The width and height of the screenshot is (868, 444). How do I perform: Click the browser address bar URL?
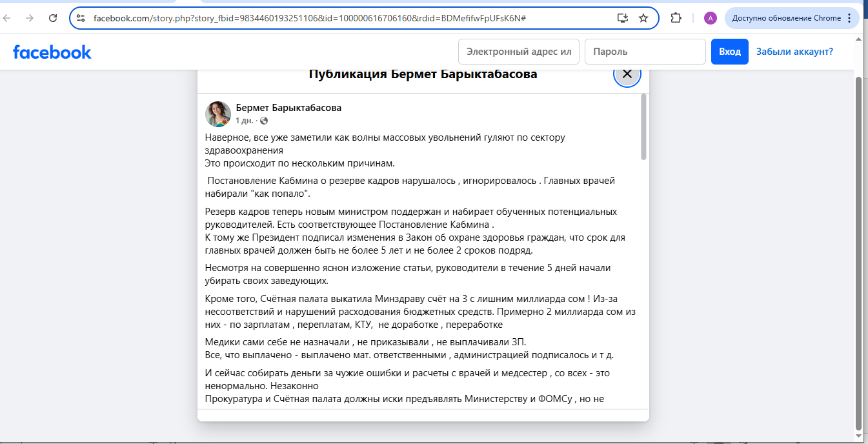pyautogui.click(x=310, y=18)
